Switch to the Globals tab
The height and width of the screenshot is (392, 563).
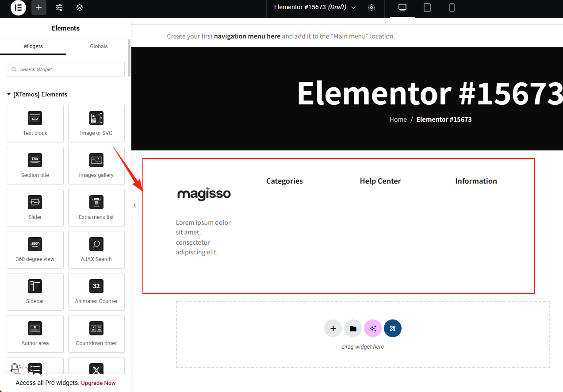(99, 46)
